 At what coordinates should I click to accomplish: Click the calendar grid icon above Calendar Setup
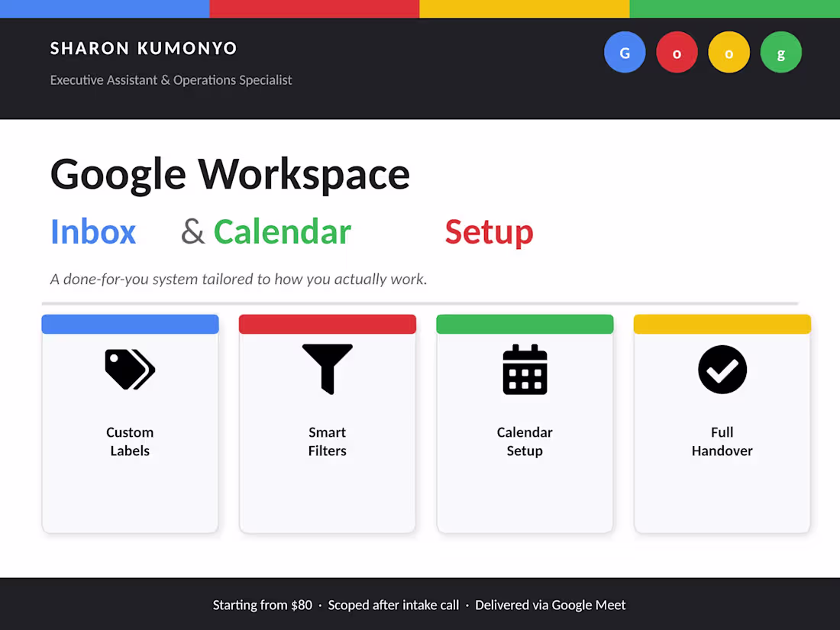tap(525, 369)
